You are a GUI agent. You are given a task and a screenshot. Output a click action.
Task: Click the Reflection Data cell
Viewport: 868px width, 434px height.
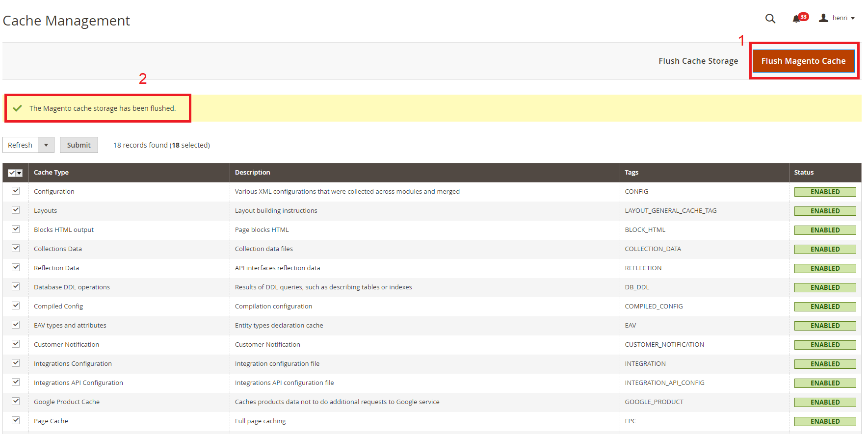[129, 268]
